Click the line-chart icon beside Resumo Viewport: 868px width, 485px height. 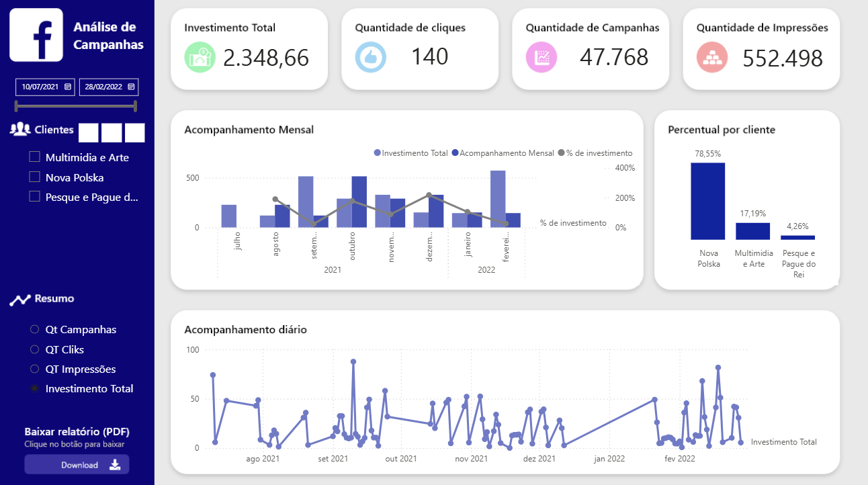point(20,300)
